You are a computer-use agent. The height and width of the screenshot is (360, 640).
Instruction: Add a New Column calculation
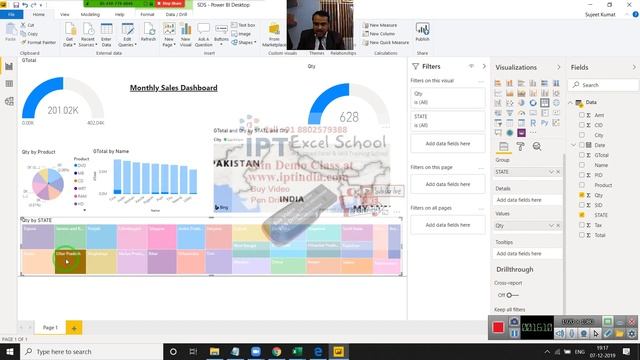click(379, 34)
